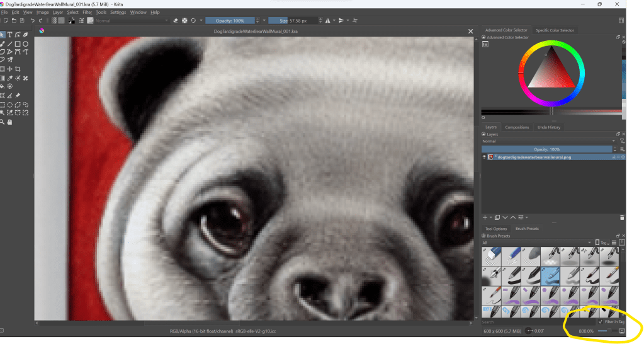This screenshot has height=344, width=644.
Task: Select the Ellipse shape tool
Action: 25,43
